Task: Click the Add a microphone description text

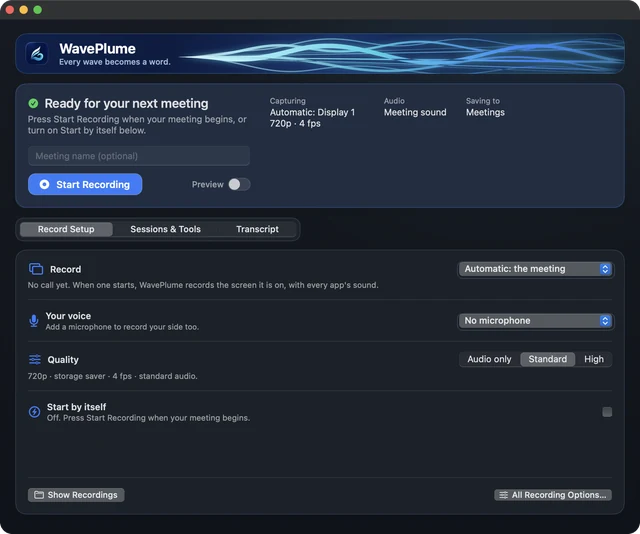Action: point(122,327)
